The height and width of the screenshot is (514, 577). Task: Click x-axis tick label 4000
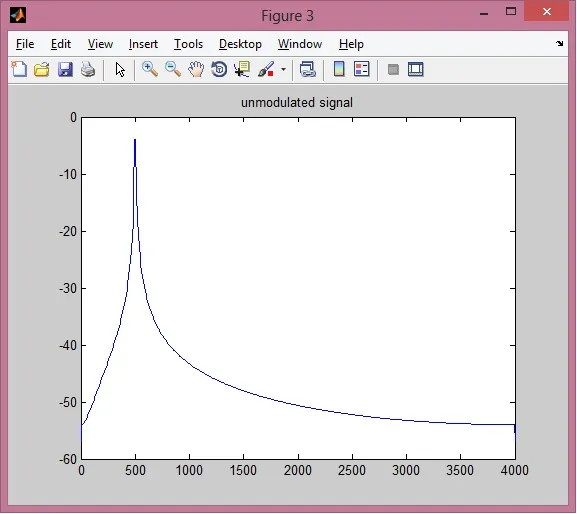[x=514, y=470]
